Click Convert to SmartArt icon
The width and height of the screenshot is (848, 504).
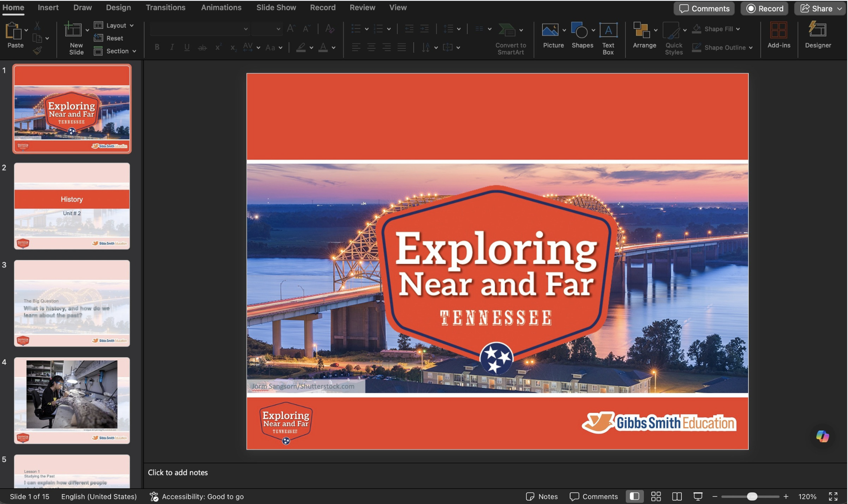(507, 30)
